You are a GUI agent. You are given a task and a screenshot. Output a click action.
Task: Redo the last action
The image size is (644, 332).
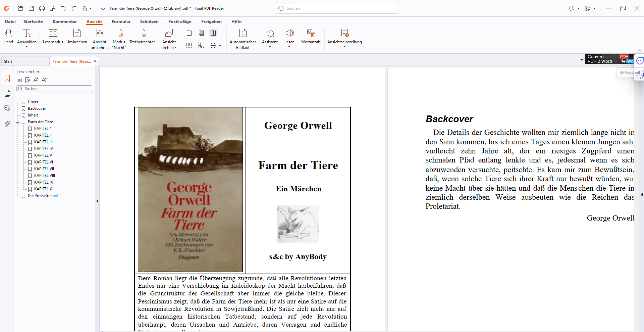74,8
